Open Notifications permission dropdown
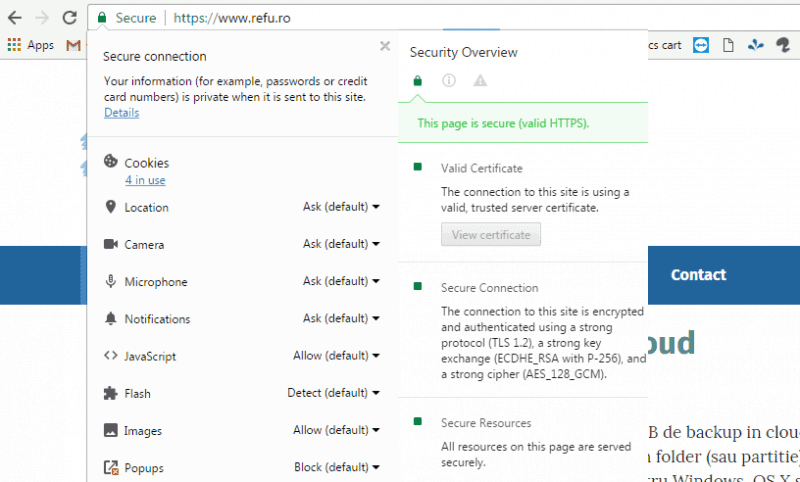Image resolution: width=800 pixels, height=482 pixels. pyautogui.click(x=341, y=318)
